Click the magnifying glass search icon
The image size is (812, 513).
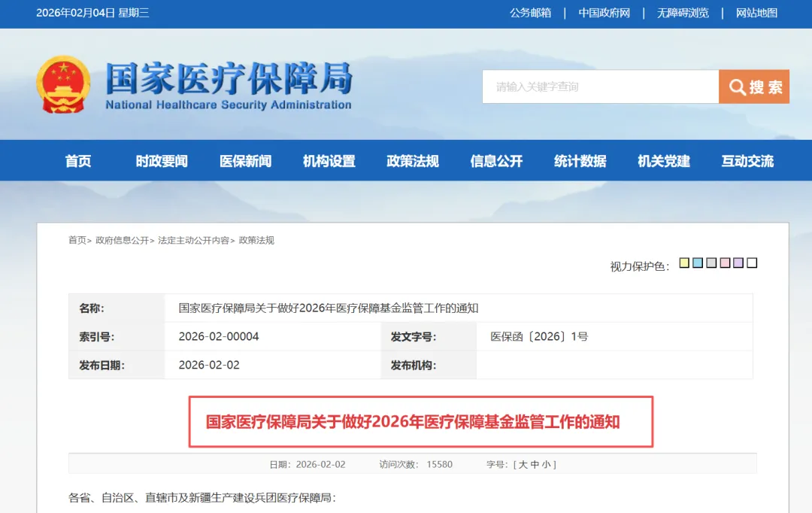tap(737, 86)
